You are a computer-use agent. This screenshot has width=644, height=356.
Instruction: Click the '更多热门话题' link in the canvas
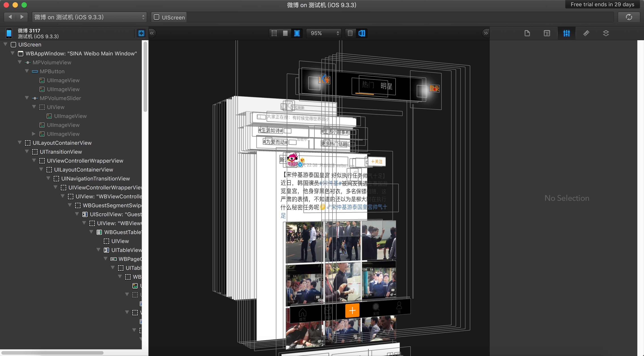point(334,144)
